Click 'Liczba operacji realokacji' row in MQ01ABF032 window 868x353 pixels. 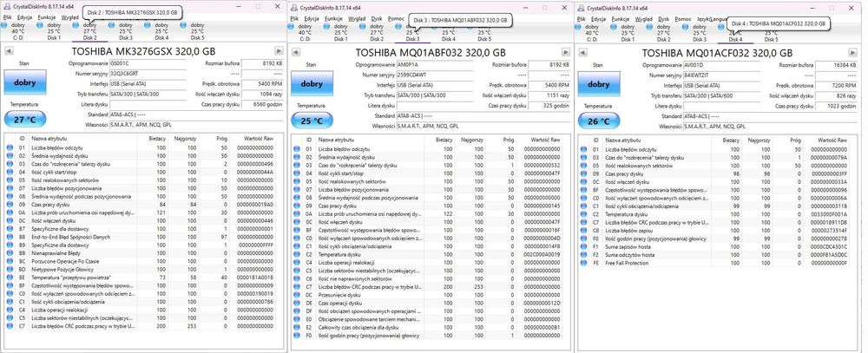click(x=430, y=262)
